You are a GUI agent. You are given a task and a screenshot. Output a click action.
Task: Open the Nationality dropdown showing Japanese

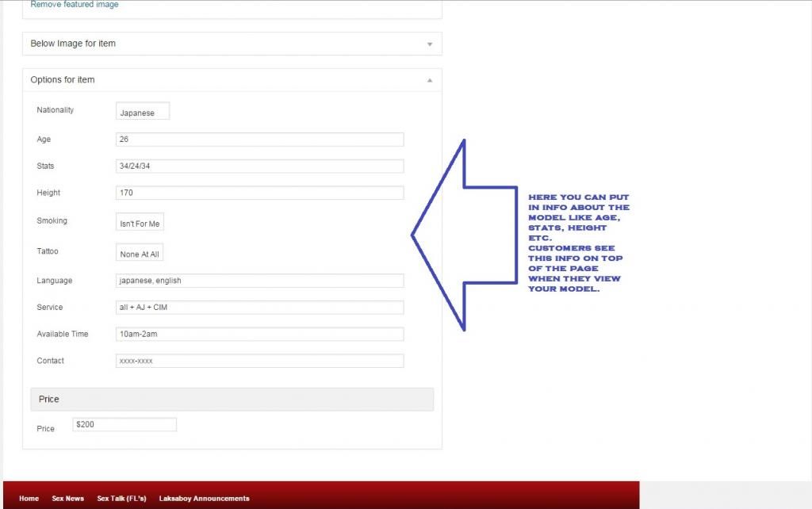(143, 111)
